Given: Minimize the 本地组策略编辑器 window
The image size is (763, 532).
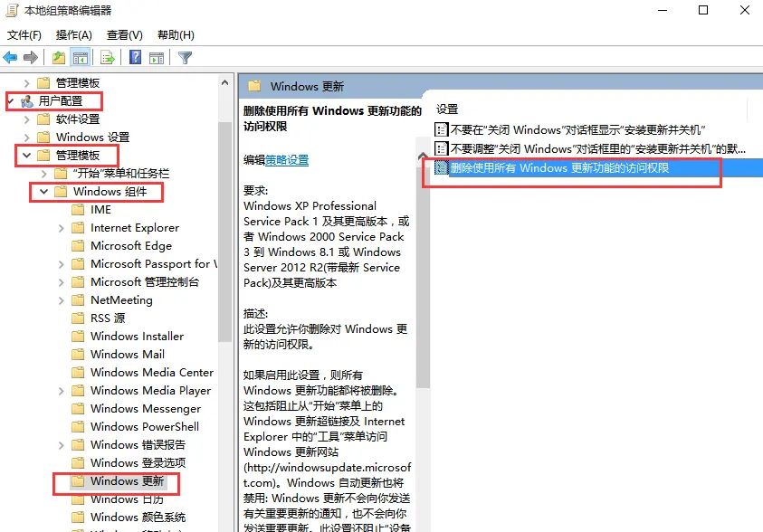Looking at the screenshot, I should [x=663, y=10].
